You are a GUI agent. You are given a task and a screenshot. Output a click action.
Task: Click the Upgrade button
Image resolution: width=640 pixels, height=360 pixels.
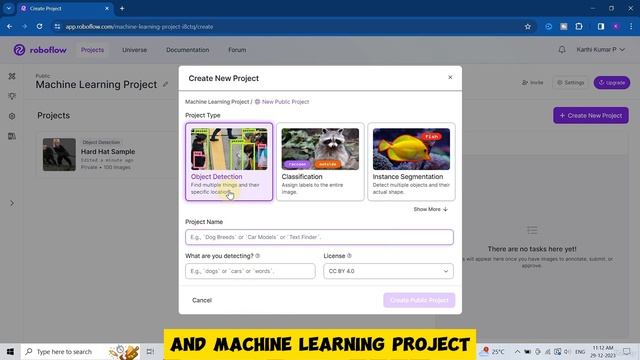611,82
